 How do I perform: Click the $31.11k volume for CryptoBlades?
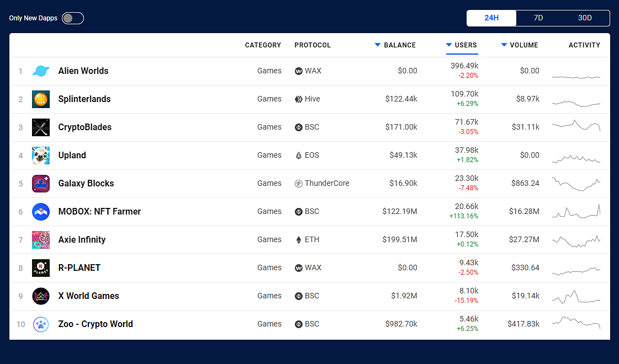coord(526,127)
